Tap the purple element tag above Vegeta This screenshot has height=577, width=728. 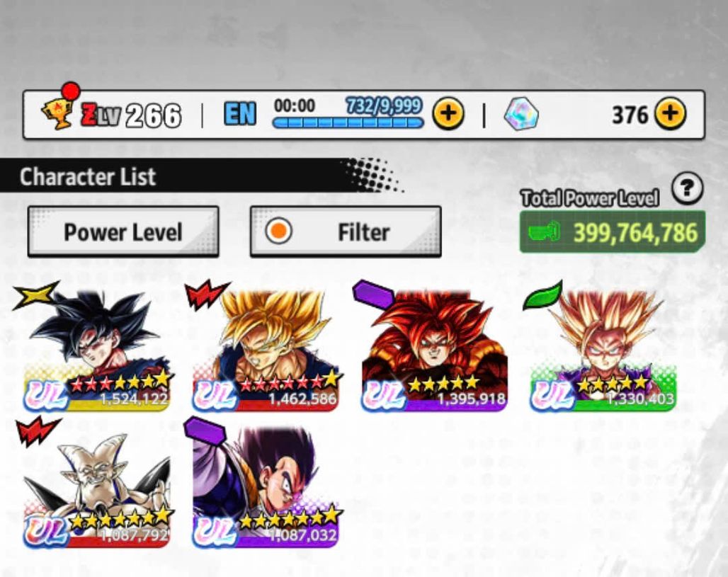[205, 430]
